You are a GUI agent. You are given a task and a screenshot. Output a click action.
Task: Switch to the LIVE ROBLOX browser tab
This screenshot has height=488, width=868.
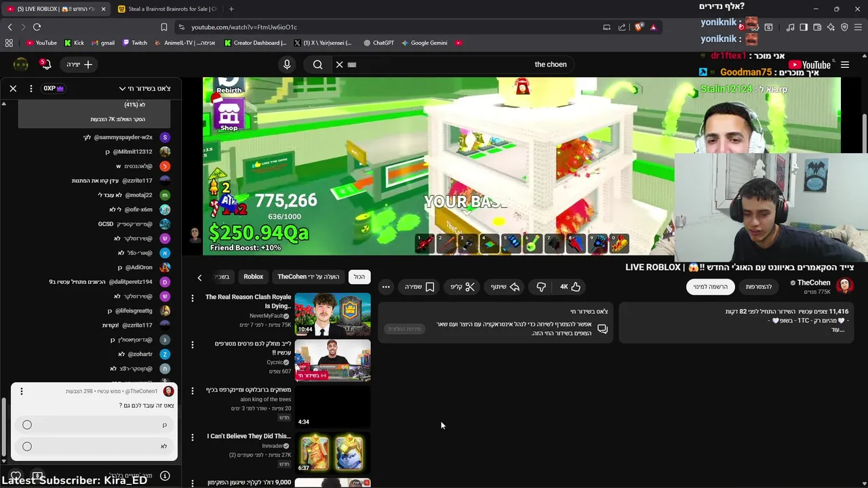pyautogui.click(x=56, y=9)
